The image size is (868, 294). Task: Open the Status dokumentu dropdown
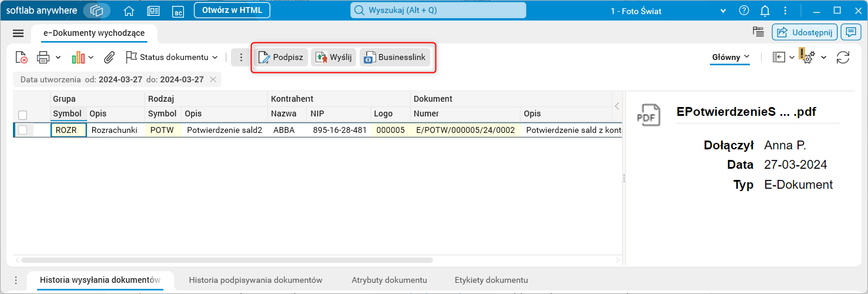point(172,57)
